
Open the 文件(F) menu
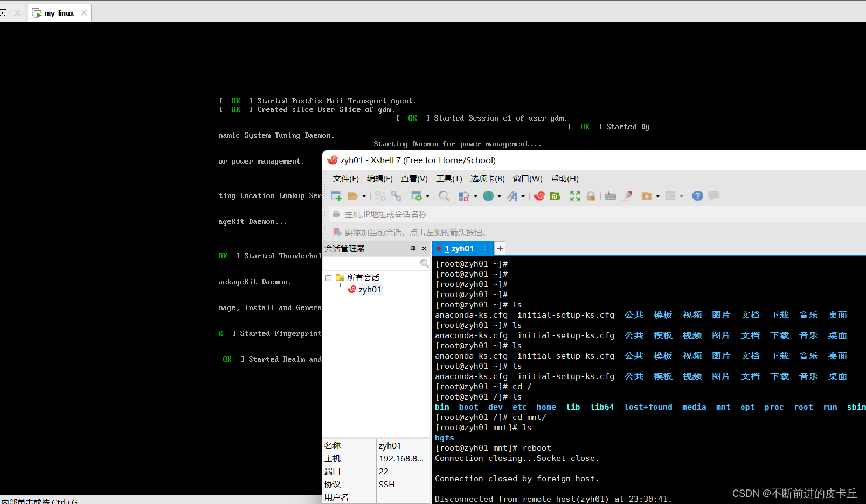(x=346, y=179)
